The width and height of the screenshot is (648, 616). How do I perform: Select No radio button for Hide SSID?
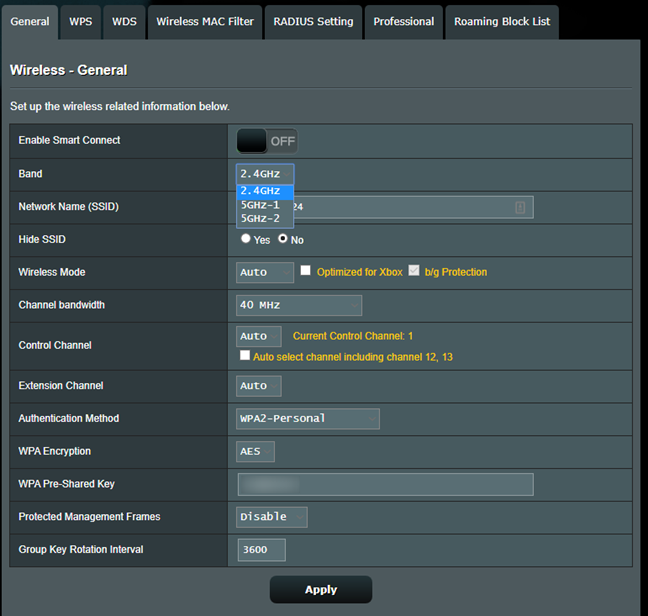[x=283, y=238]
